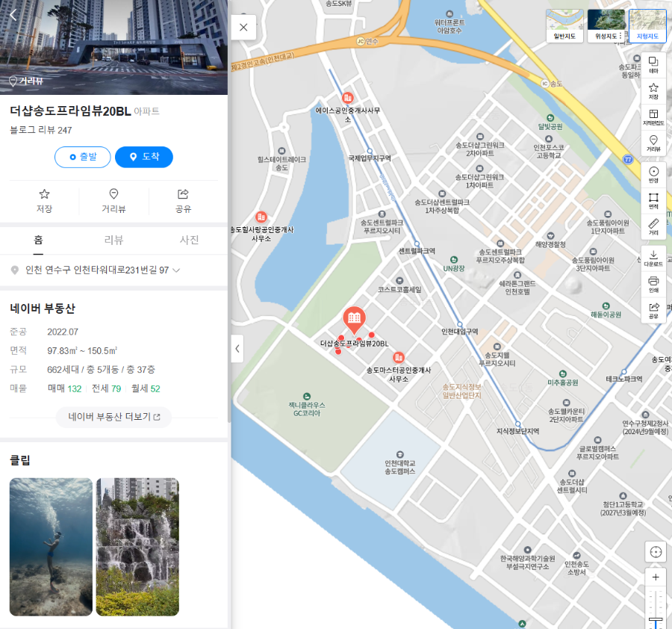Screen dimensions: 672x629
Task: Click the 송도힐사랑공인중개사 marker
Action: pos(261,217)
